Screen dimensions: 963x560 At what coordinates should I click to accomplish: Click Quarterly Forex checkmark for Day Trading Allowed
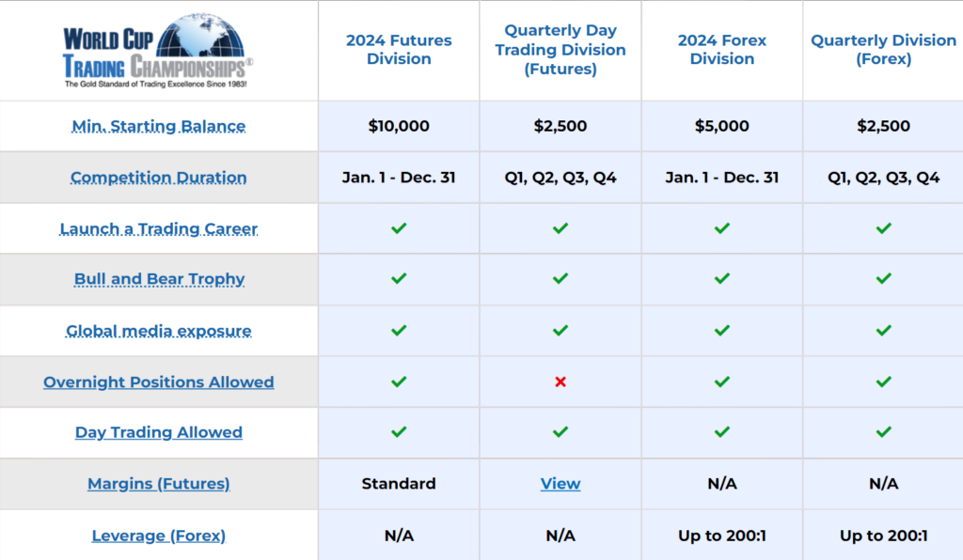pos(883,432)
